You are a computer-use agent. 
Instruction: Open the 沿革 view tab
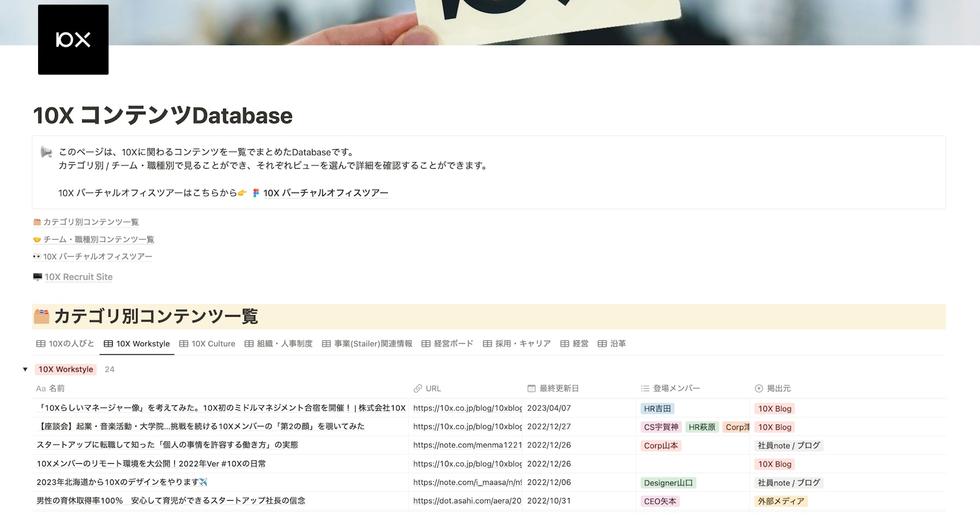coord(611,344)
